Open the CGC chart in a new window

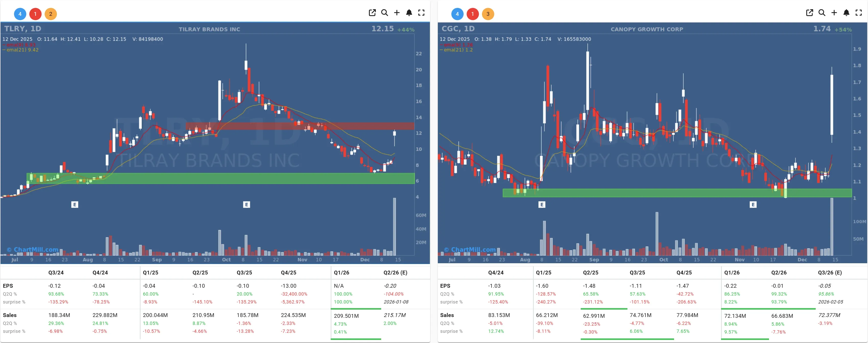point(809,12)
